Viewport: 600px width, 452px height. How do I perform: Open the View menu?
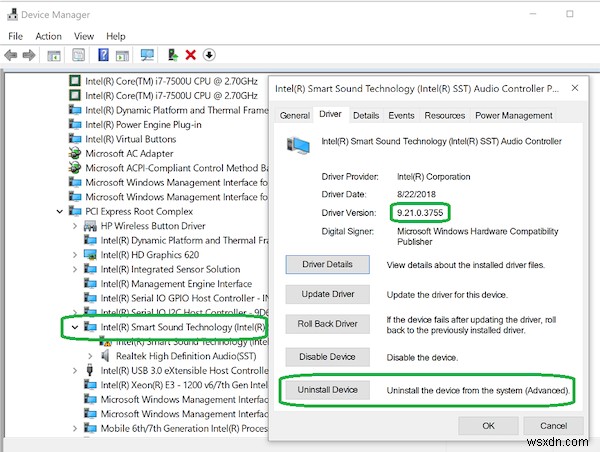(x=84, y=36)
